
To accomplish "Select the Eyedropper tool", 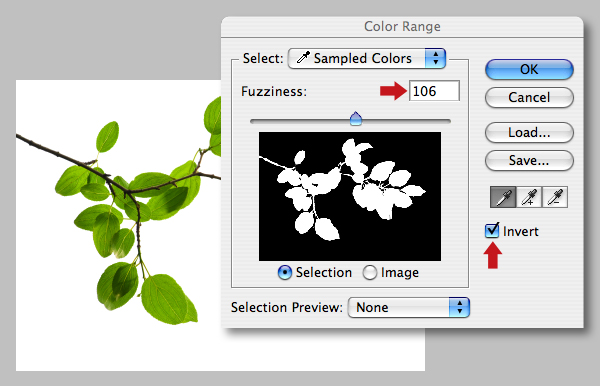I will 503,197.
